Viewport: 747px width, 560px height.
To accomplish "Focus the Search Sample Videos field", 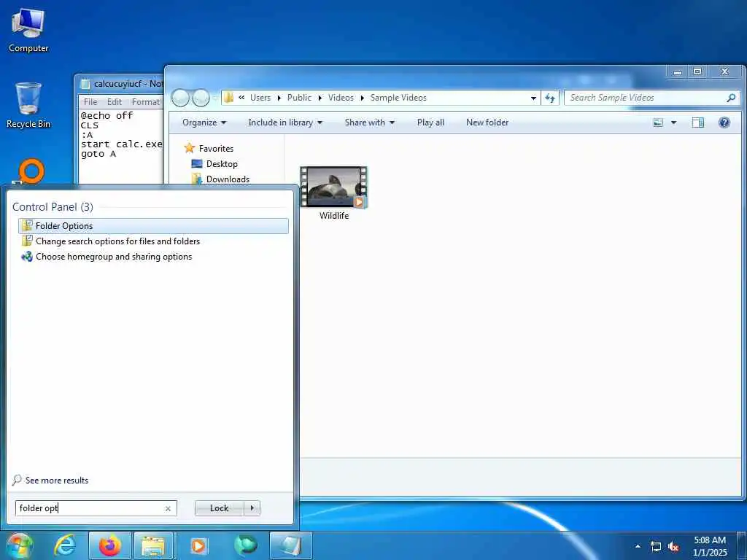I will (x=646, y=98).
